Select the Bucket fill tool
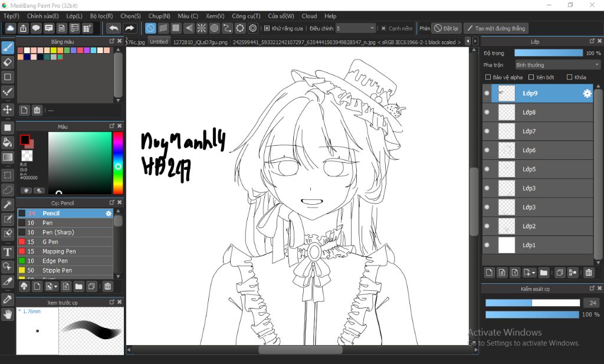 click(x=7, y=143)
